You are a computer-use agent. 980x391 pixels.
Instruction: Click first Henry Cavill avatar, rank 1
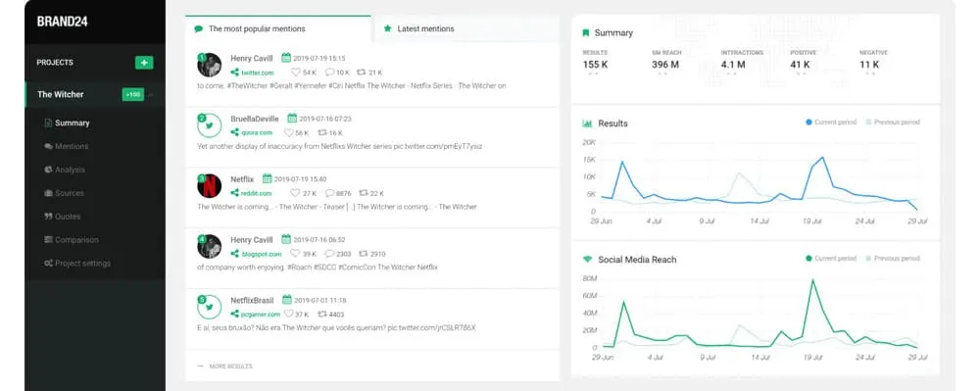coord(210,65)
